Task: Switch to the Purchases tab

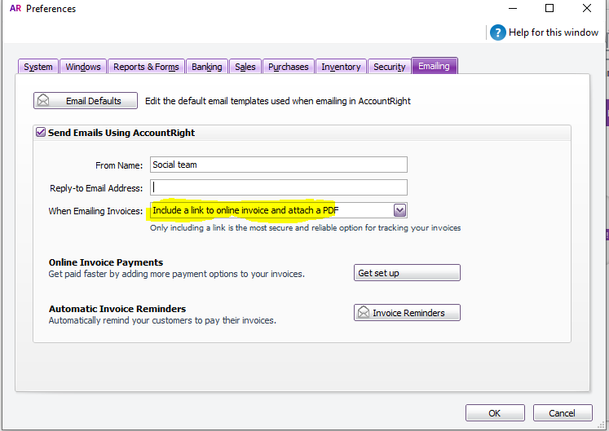Action: 288,67
